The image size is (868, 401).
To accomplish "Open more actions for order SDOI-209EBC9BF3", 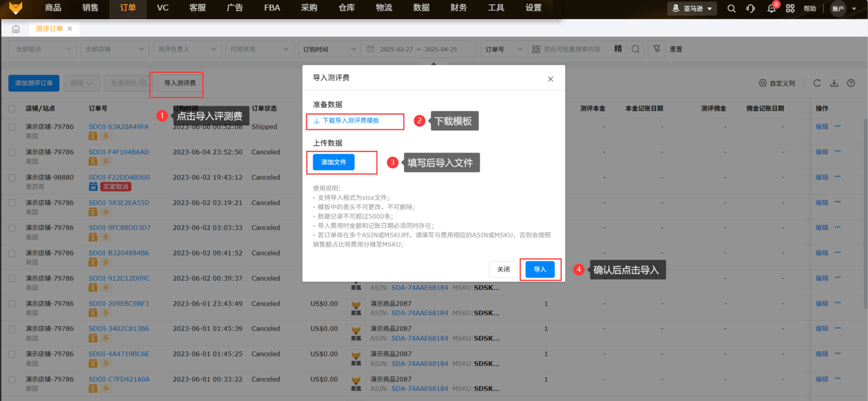I will coord(838,303).
